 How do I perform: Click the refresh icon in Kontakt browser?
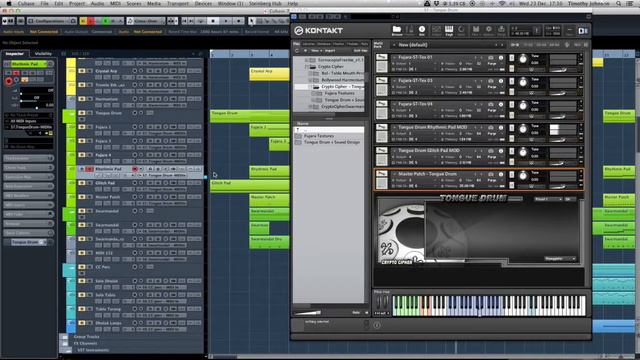coord(297,51)
